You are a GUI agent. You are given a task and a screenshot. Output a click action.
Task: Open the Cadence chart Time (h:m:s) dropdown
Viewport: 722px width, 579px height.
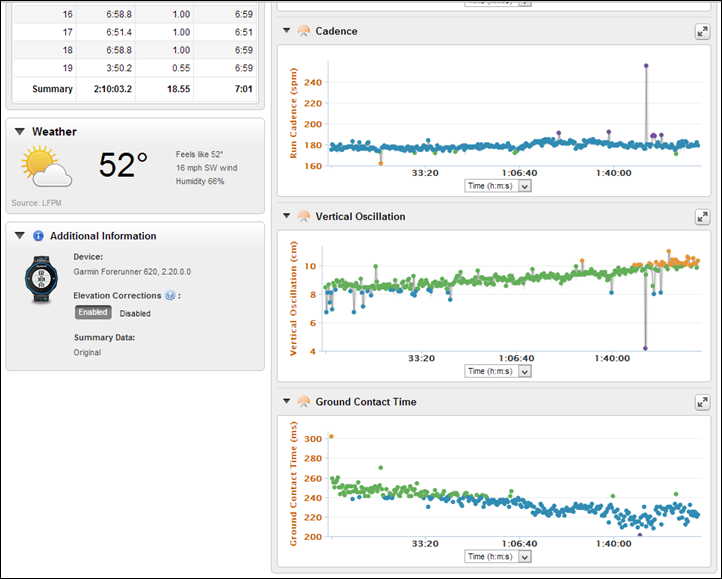(498, 186)
